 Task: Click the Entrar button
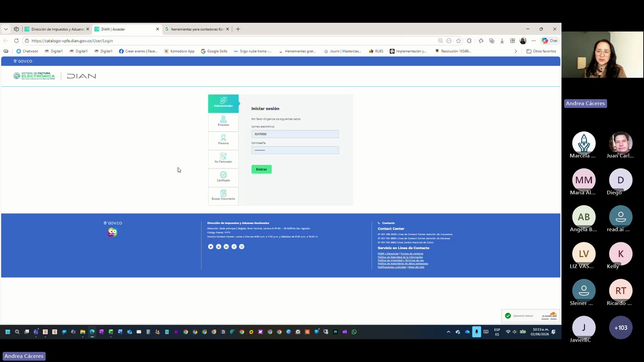[x=262, y=170]
